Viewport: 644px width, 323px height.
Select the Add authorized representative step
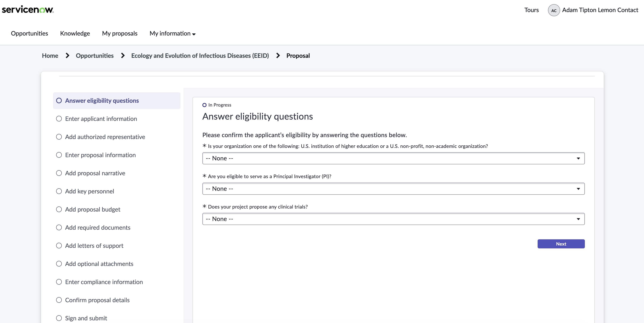[117, 137]
